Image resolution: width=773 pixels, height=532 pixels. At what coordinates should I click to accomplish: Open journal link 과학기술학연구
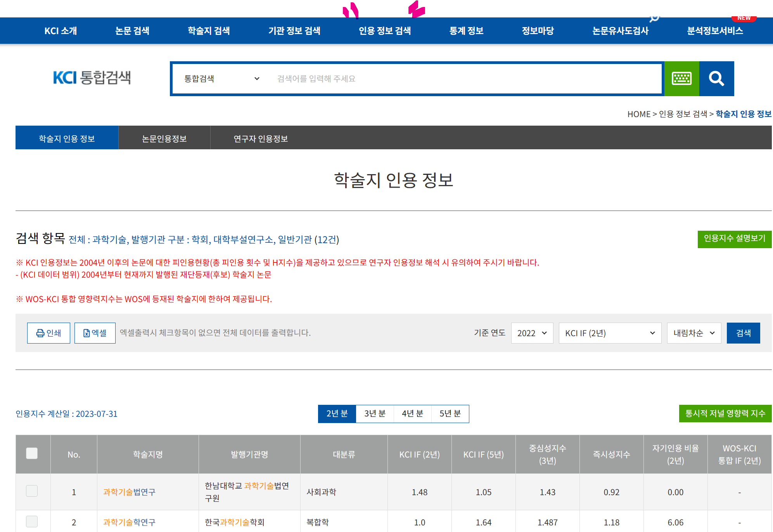(129, 522)
